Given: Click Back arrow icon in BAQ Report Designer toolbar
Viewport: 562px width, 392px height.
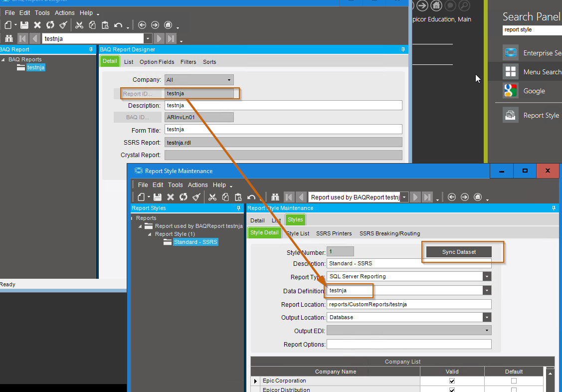Looking at the screenshot, I should [142, 25].
